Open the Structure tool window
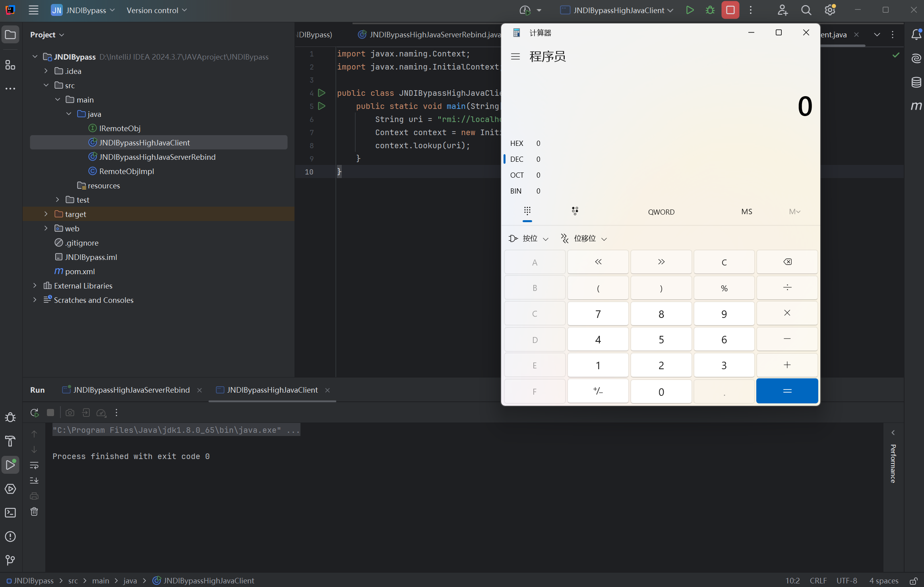The height and width of the screenshot is (587, 924). coord(10,65)
